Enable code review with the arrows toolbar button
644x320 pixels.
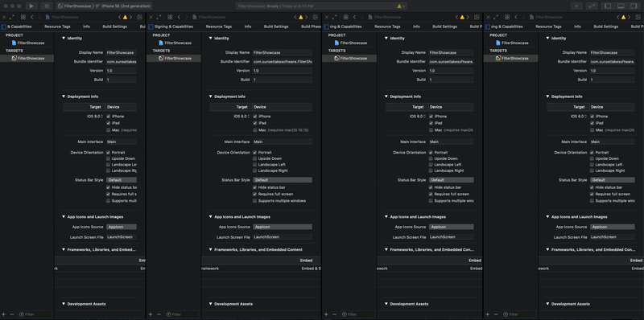point(592,6)
